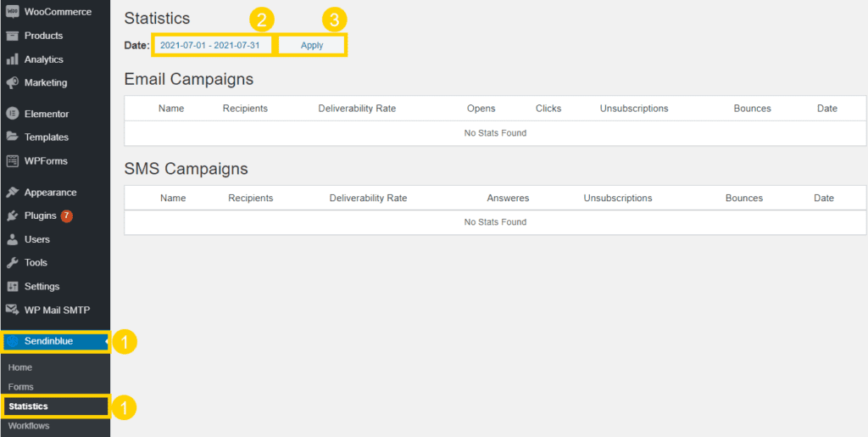Click the Appearance paintbrush icon
Image resolution: width=868 pixels, height=437 pixels.
point(12,192)
